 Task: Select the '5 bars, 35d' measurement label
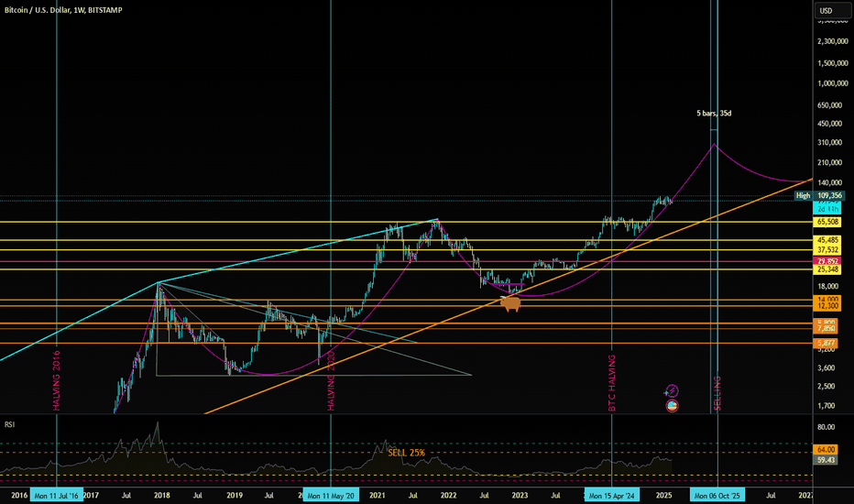714,114
